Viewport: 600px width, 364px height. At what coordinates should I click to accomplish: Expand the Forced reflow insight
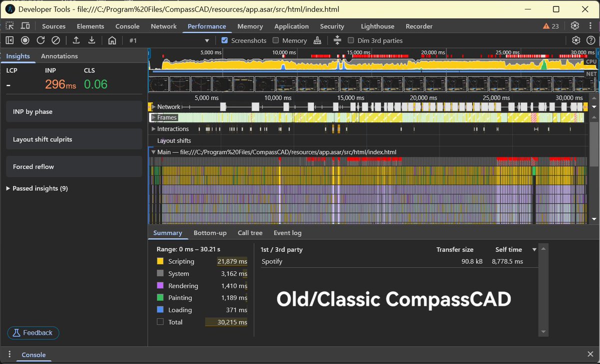[x=74, y=167]
